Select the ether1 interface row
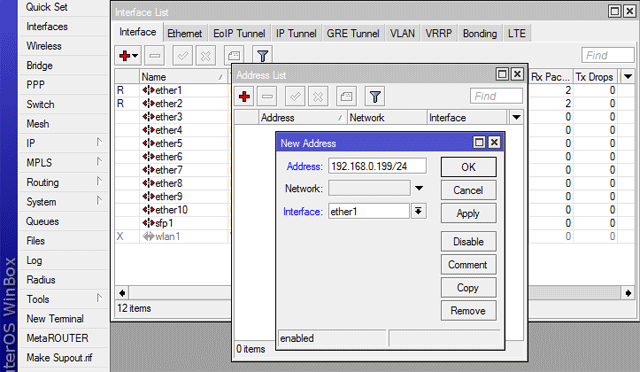This screenshot has height=372, width=640. (x=171, y=90)
